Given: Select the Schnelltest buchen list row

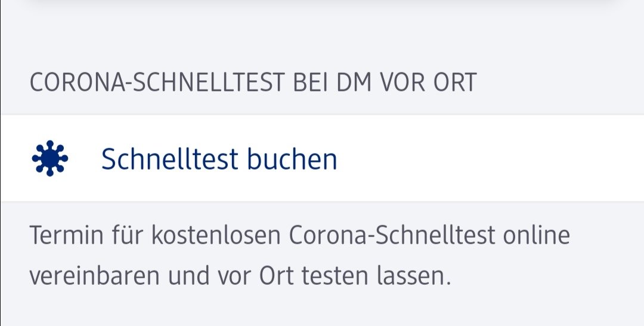Looking at the screenshot, I should (322, 158).
